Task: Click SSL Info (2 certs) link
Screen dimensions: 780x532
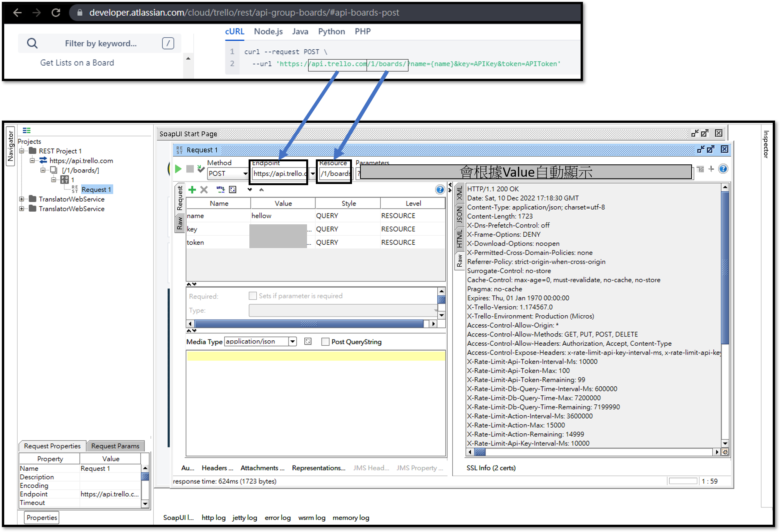Action: 491,468
